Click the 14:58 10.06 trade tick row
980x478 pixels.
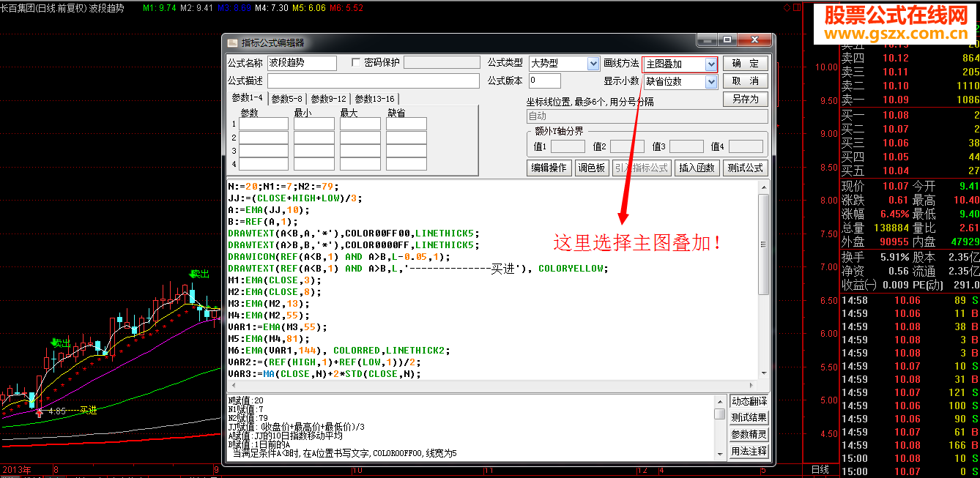910,300
